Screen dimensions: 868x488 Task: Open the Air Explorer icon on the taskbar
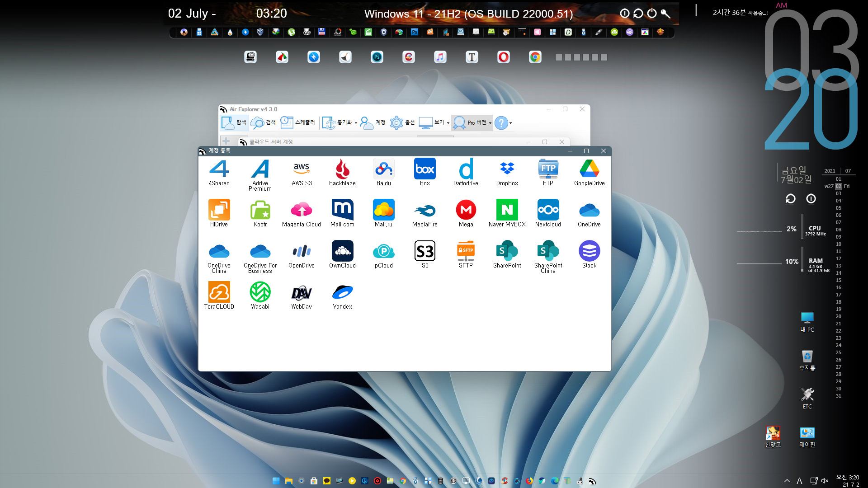pyautogui.click(x=592, y=481)
